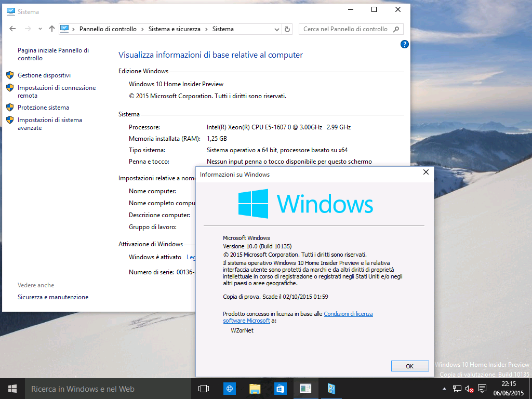Maximize the Sistema window
The image size is (532, 399).
pyautogui.click(x=374, y=9)
